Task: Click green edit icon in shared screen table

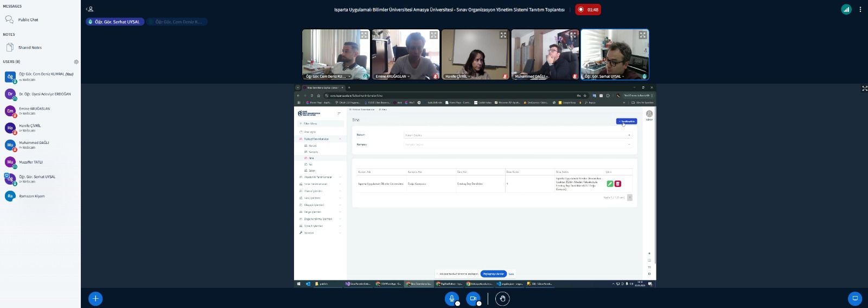Action: coord(610,184)
